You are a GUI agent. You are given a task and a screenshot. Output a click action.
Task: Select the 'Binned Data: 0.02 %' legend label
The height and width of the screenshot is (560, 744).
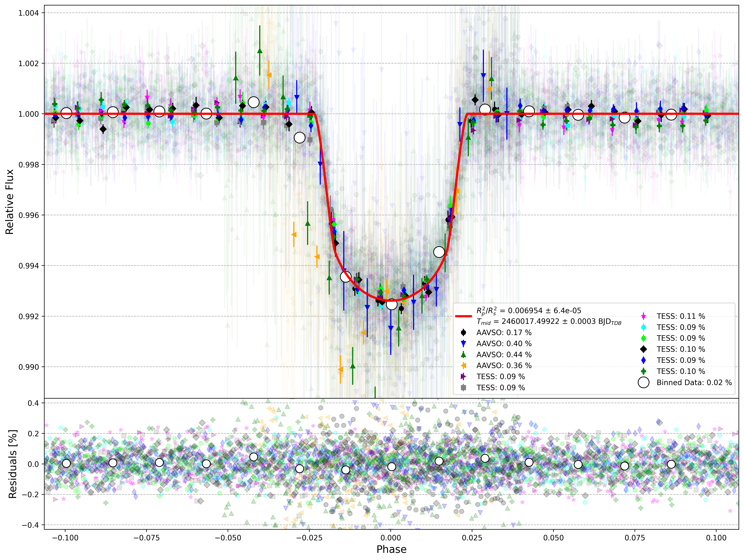[694, 382]
